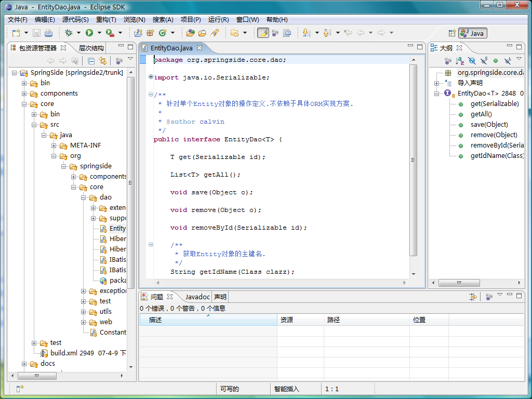Click the build.xml Ant file icon

pos(44,353)
